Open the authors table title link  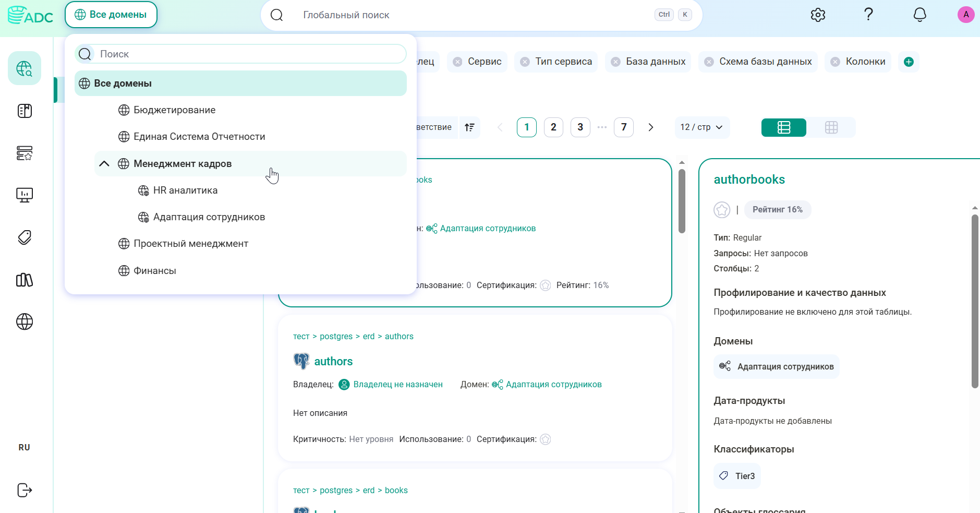coord(333,361)
